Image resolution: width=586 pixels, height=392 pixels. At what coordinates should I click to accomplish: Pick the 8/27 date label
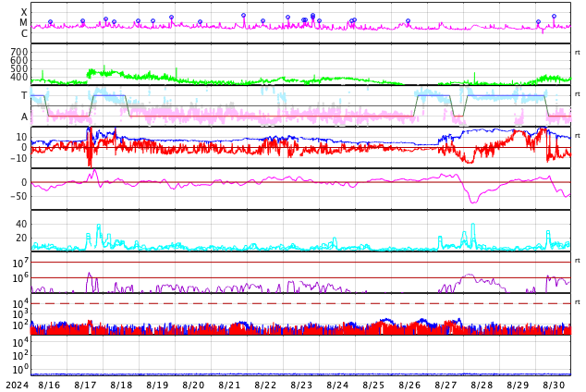pyautogui.click(x=446, y=385)
